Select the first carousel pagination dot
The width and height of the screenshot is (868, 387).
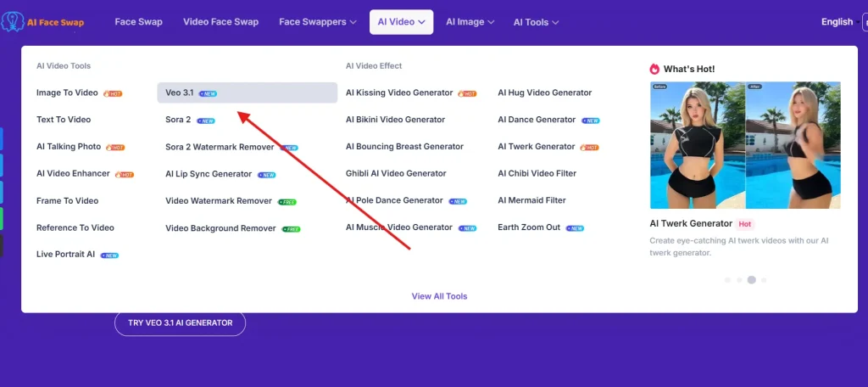click(727, 279)
